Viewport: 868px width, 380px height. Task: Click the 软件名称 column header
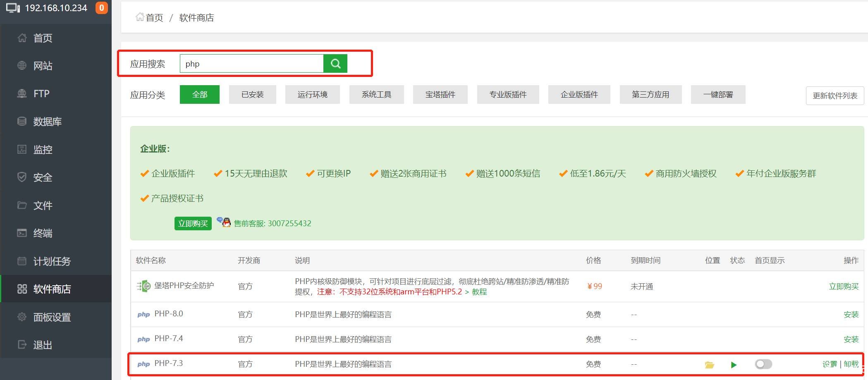click(151, 260)
